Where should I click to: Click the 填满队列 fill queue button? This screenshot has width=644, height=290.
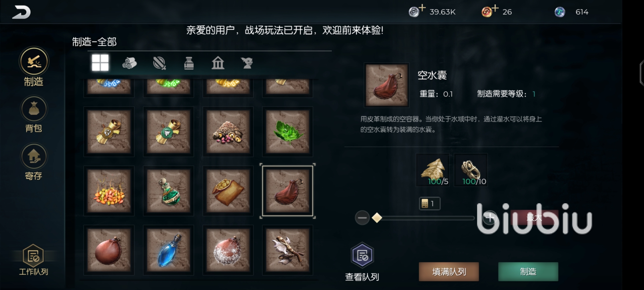pyautogui.click(x=449, y=272)
